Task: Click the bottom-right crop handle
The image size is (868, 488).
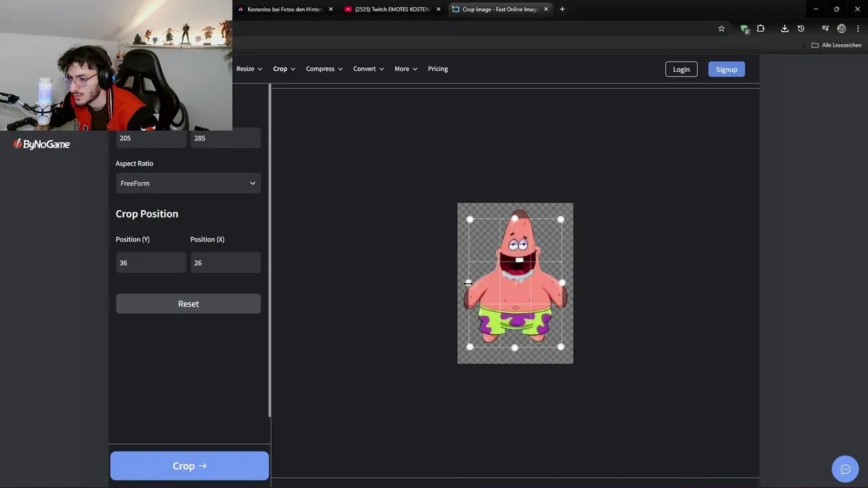Action: (x=561, y=347)
